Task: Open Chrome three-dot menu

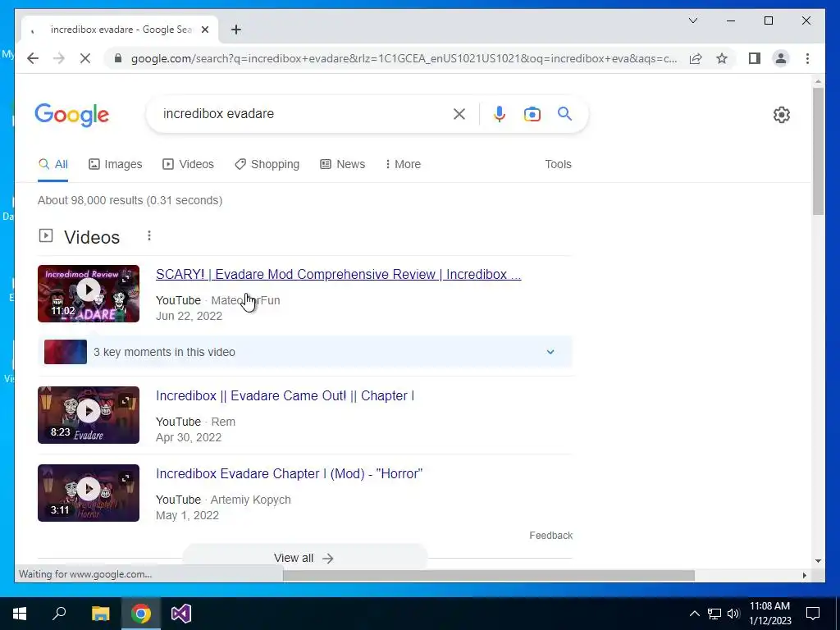Action: pyautogui.click(x=807, y=58)
